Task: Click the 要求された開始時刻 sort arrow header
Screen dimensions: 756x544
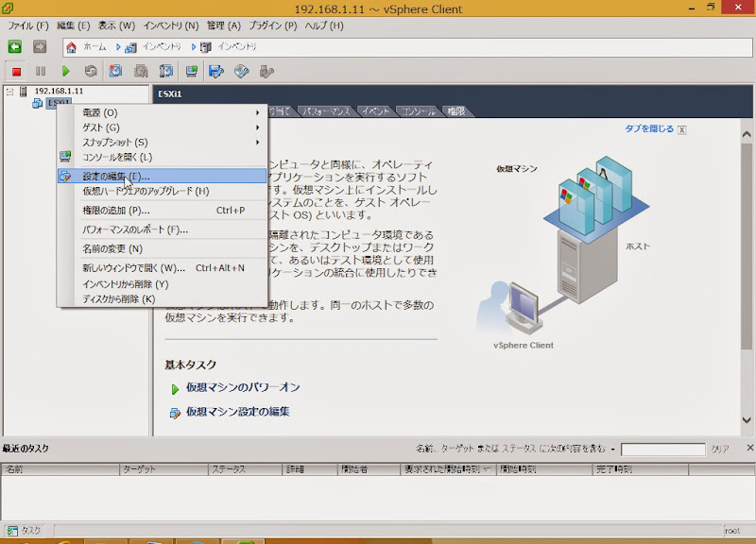Action: point(487,469)
